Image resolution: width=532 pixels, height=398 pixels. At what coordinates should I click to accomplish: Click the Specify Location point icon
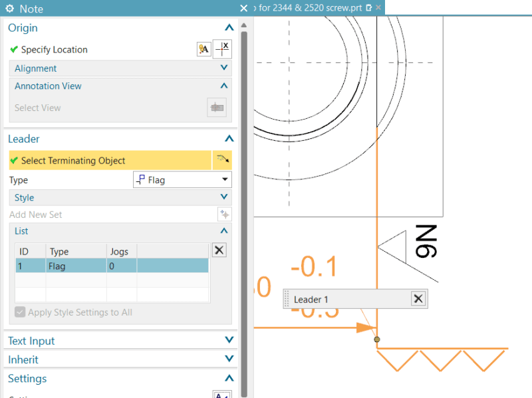[222, 49]
